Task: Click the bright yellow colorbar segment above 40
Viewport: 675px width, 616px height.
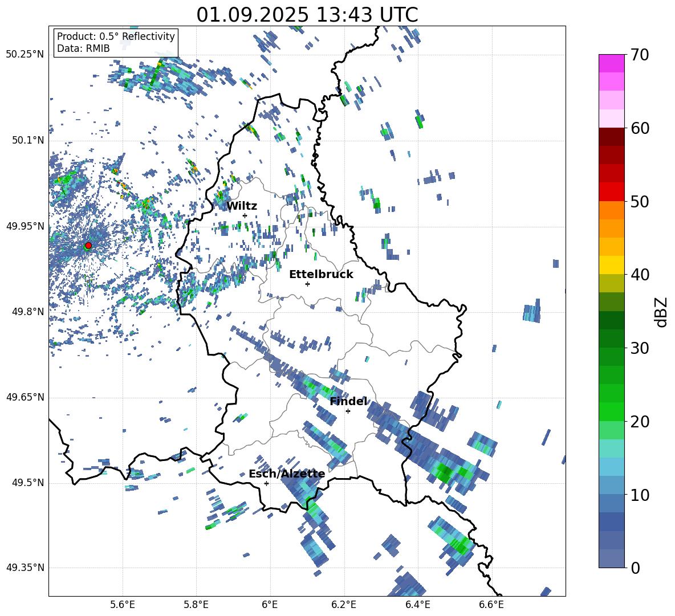Action: click(611, 265)
